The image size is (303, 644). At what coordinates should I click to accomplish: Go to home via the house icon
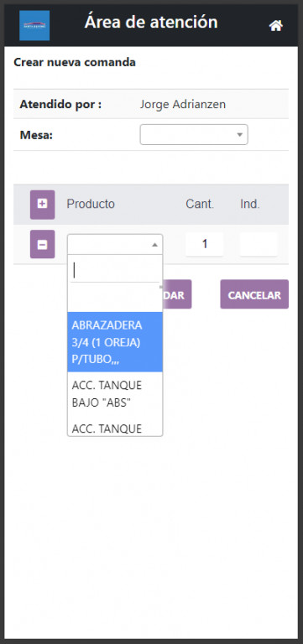pos(276,26)
